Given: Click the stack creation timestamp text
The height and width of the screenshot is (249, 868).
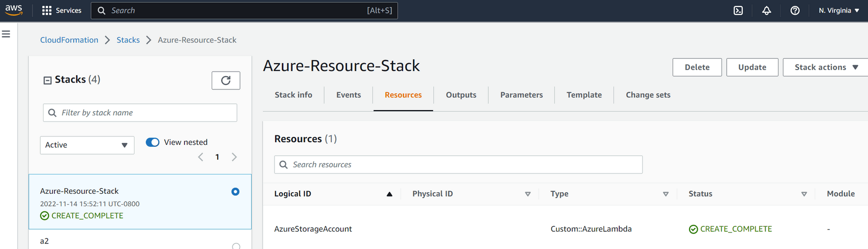Looking at the screenshot, I should coord(90,204).
